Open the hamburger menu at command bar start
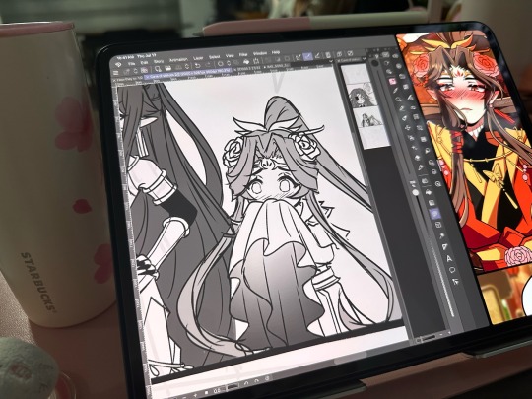The height and width of the screenshot is (399, 532). point(116,73)
